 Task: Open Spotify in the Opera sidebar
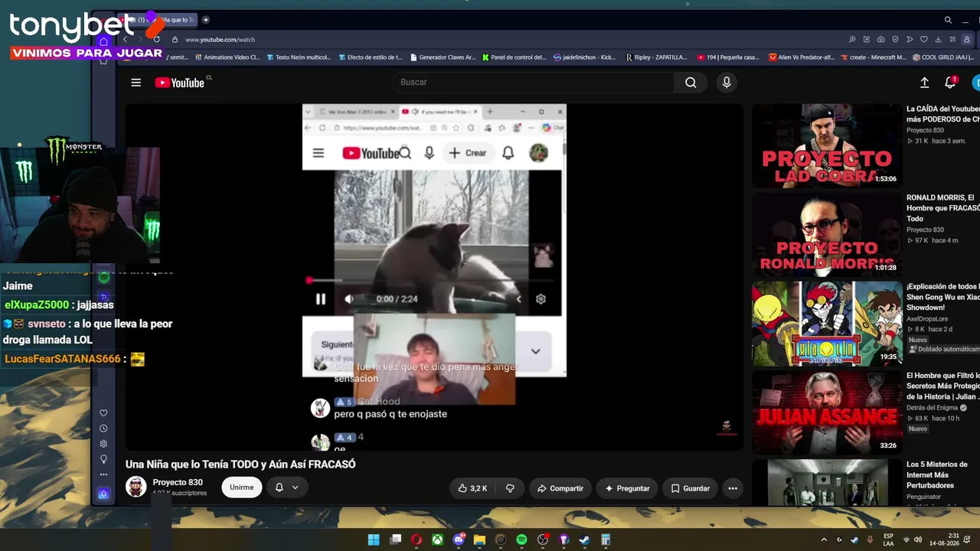[x=103, y=277]
